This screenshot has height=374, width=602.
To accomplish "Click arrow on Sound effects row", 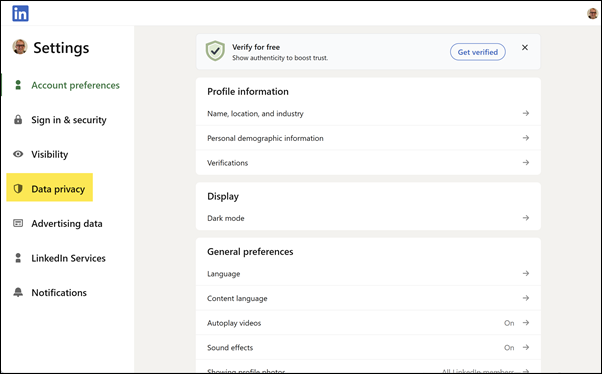I will click(526, 347).
